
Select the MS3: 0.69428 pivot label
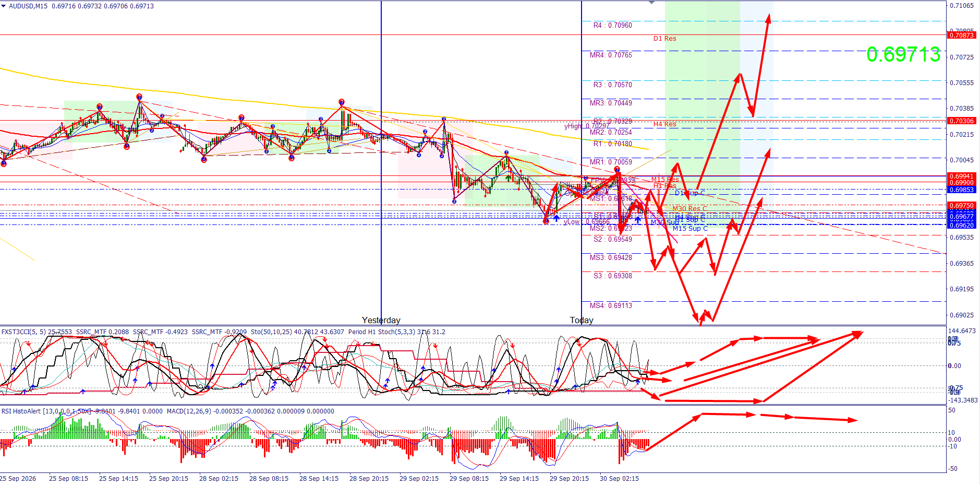(611, 257)
